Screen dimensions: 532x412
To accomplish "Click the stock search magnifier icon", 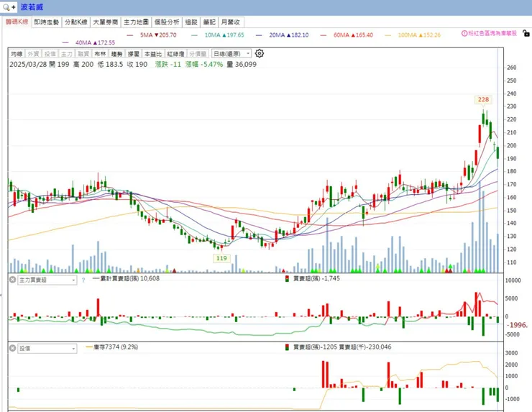I will tap(6, 6).
